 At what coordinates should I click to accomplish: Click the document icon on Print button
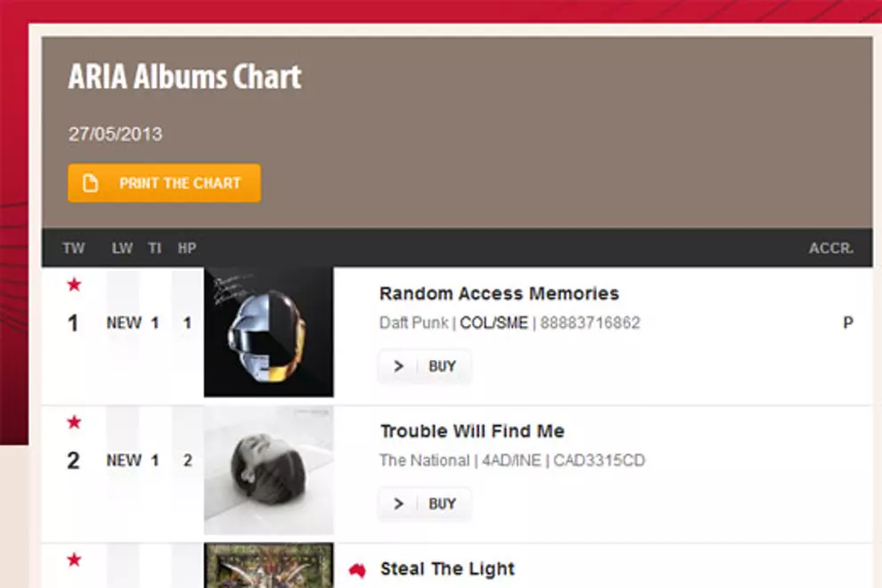click(90, 184)
